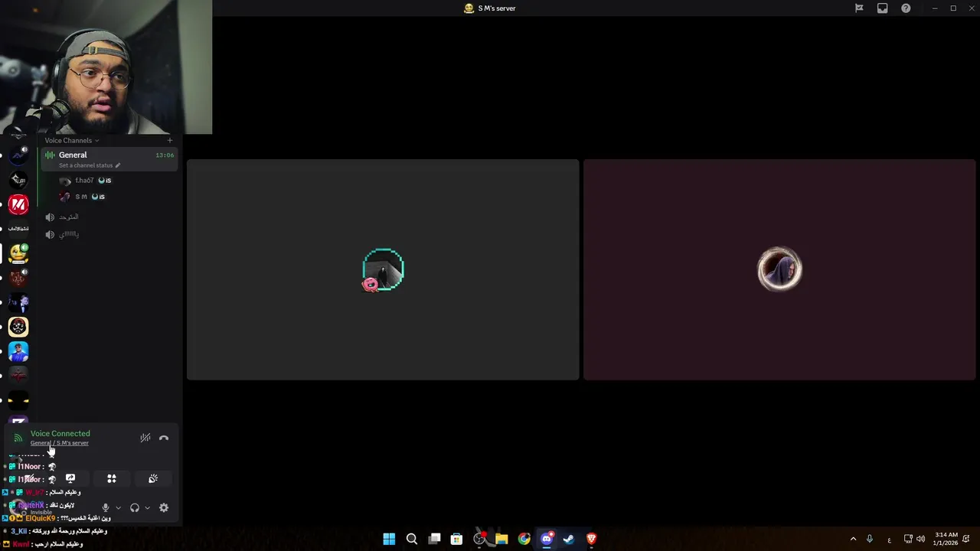Open Brave browser from the taskbar
This screenshot has height=551, width=980.
pyautogui.click(x=591, y=539)
